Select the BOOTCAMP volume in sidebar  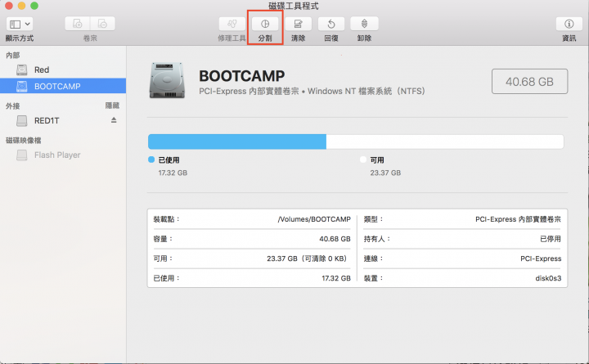pyautogui.click(x=63, y=86)
